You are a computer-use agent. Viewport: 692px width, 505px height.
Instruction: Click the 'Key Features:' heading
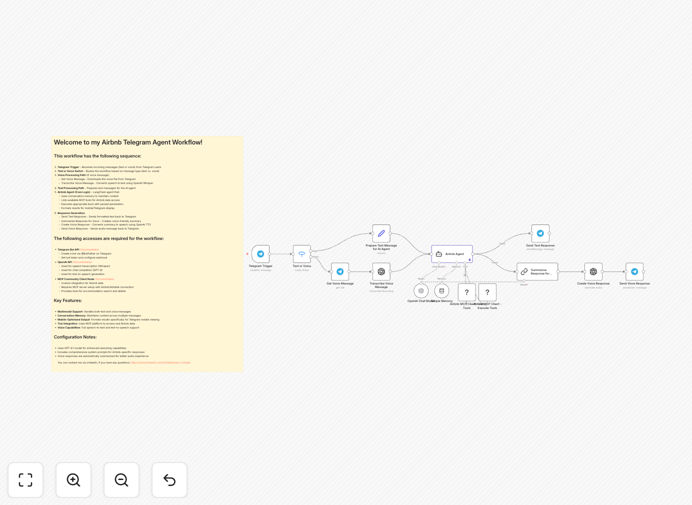68,301
